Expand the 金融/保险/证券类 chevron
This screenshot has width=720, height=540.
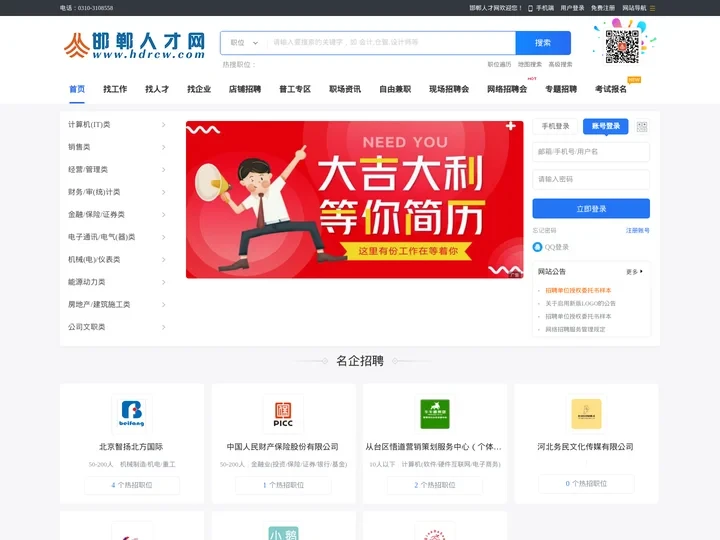tap(163, 215)
